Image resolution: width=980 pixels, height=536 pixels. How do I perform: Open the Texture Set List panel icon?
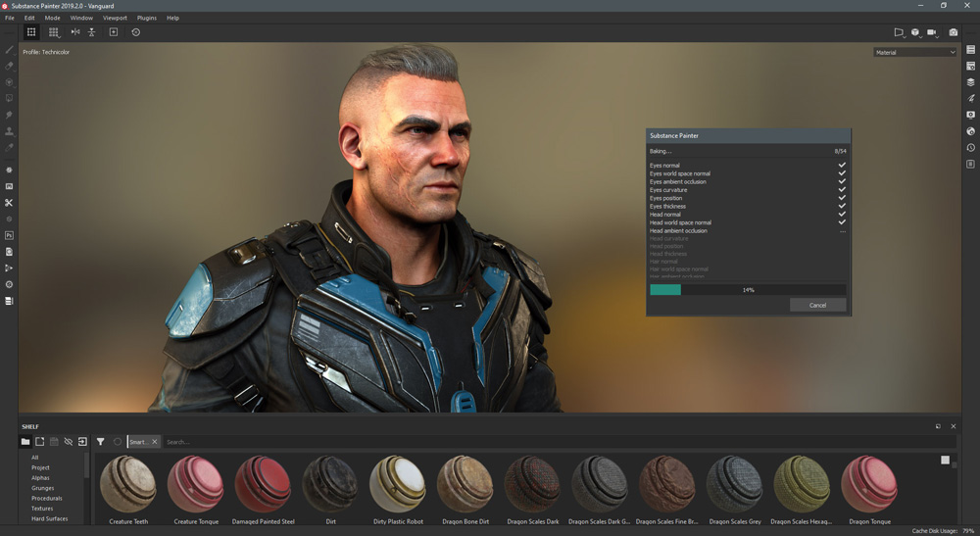click(x=970, y=49)
